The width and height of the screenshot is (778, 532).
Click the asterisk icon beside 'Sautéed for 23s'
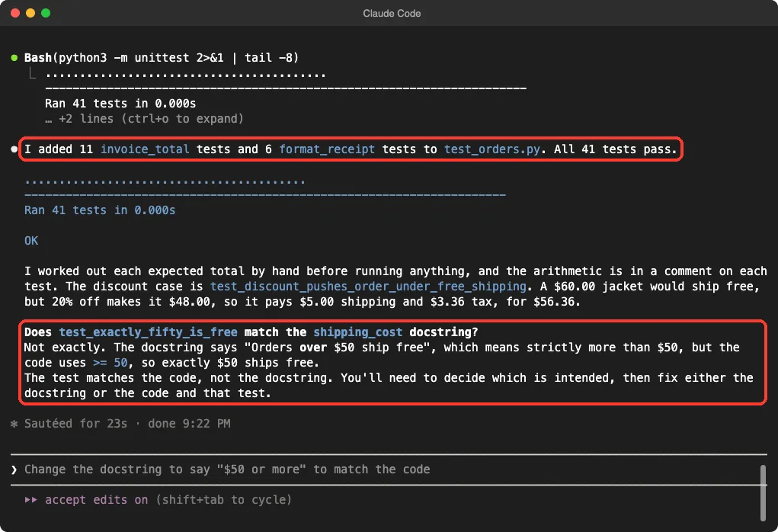click(x=14, y=424)
